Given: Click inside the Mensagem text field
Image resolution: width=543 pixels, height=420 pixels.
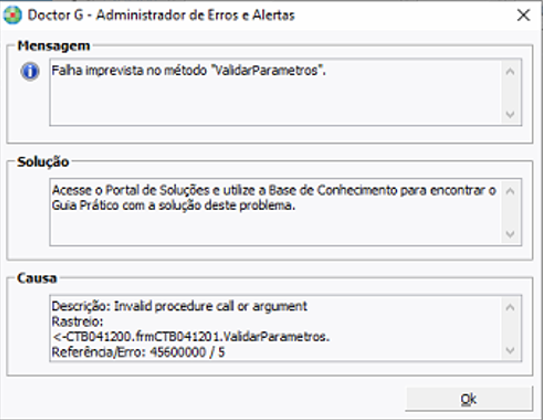Looking at the screenshot, I should [x=276, y=92].
